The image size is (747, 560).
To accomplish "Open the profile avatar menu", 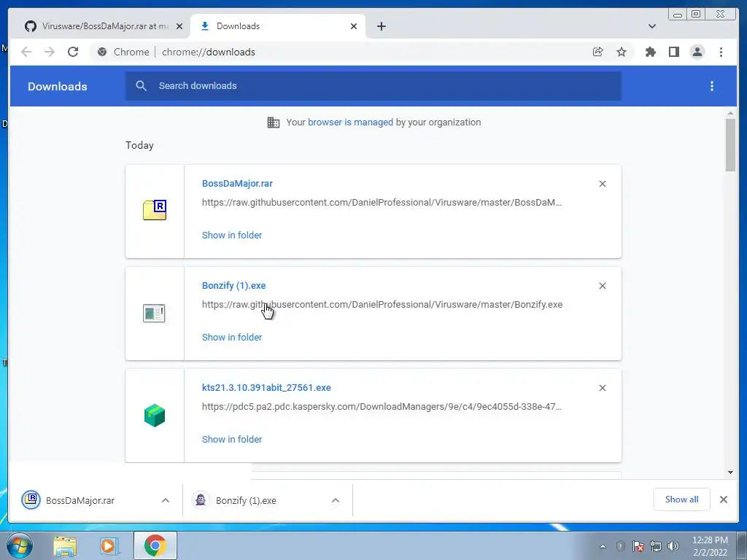I will 697,52.
